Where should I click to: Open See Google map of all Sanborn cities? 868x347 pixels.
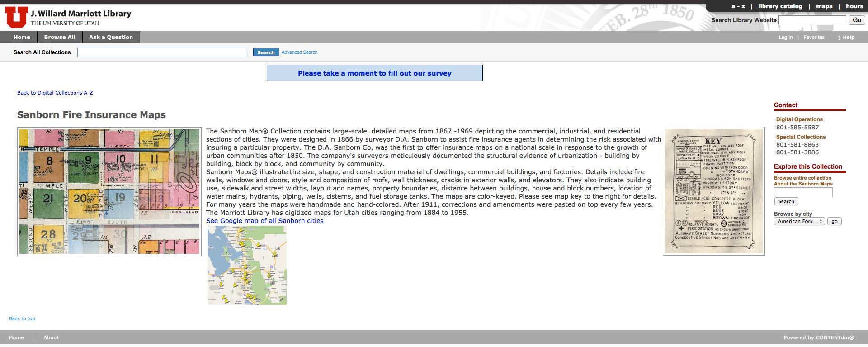pyautogui.click(x=265, y=221)
